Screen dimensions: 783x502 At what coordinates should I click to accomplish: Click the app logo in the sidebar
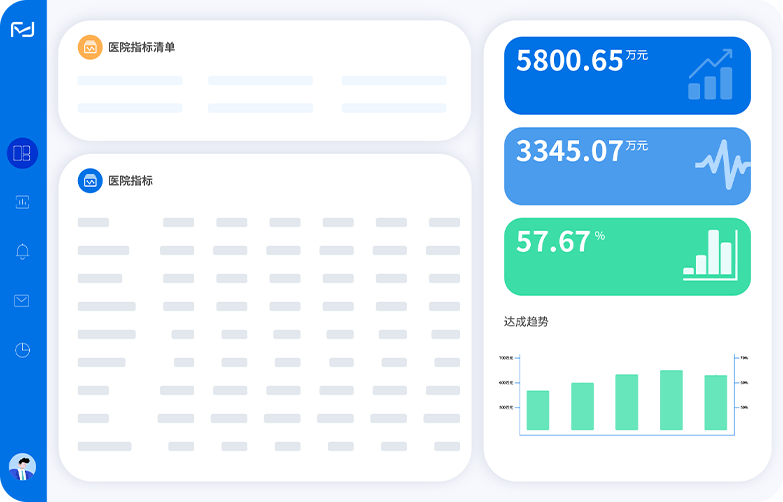pos(22,30)
